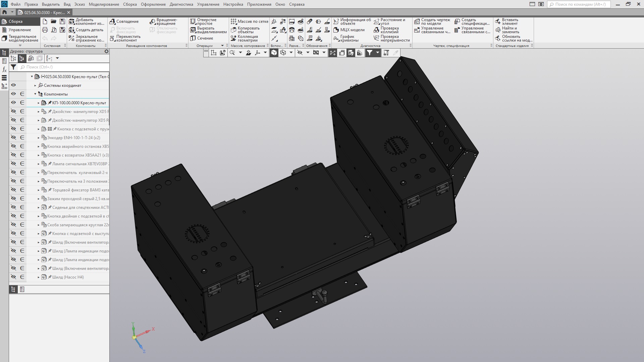Viewport: 644px width, 362px height.
Task: Click the Управление toolset button
Action: click(19, 30)
